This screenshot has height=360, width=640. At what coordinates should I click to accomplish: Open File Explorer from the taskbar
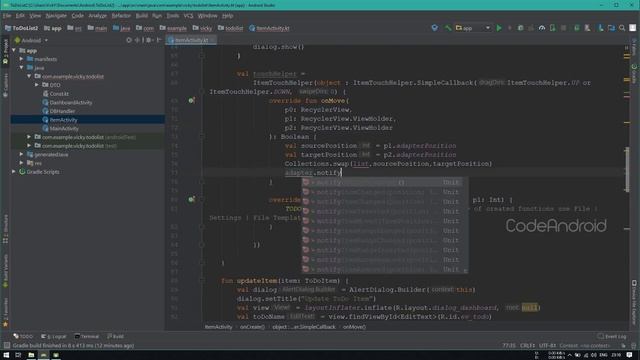point(31,355)
